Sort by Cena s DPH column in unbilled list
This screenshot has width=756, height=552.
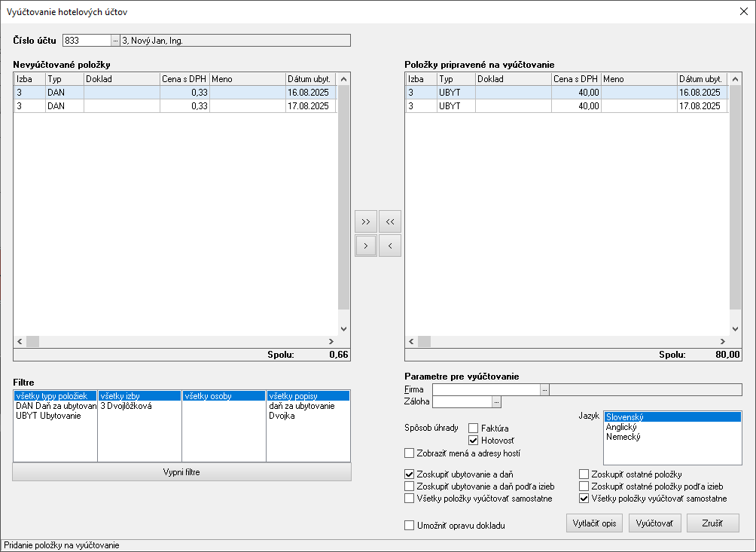(184, 79)
